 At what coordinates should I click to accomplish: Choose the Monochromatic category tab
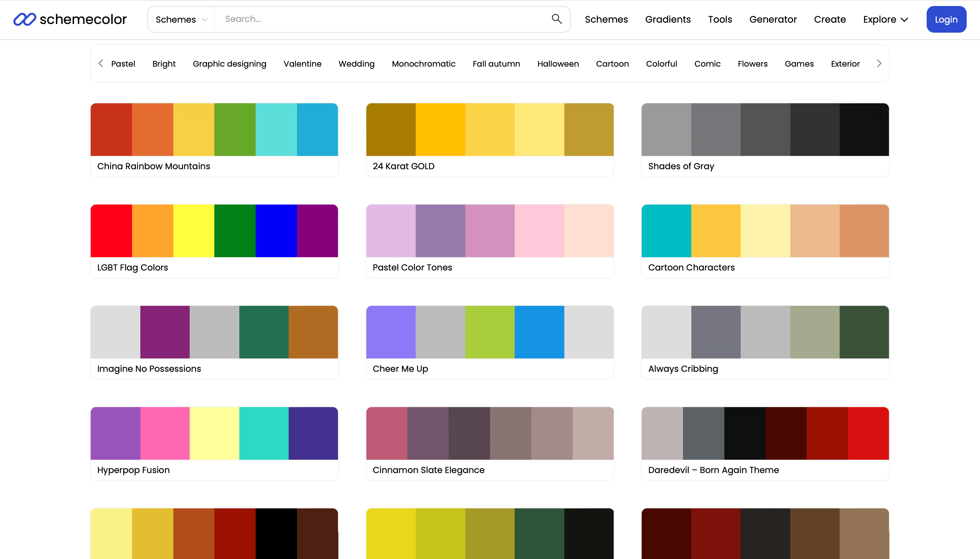click(423, 64)
